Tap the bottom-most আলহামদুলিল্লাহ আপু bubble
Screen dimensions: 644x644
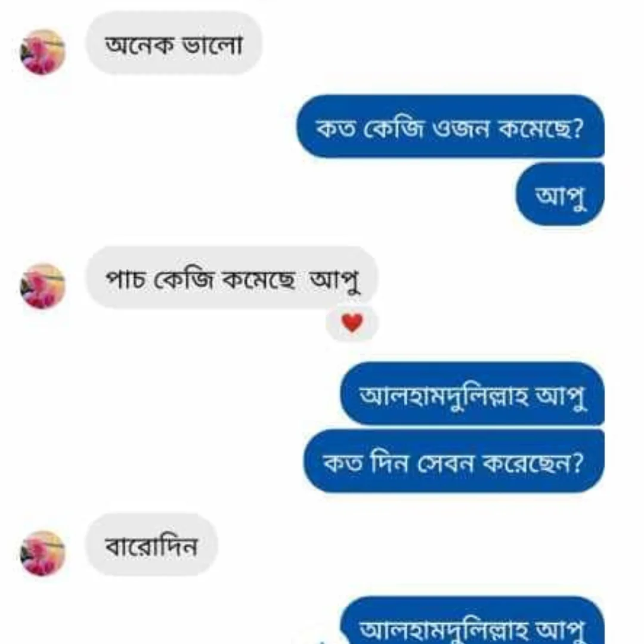click(x=472, y=620)
